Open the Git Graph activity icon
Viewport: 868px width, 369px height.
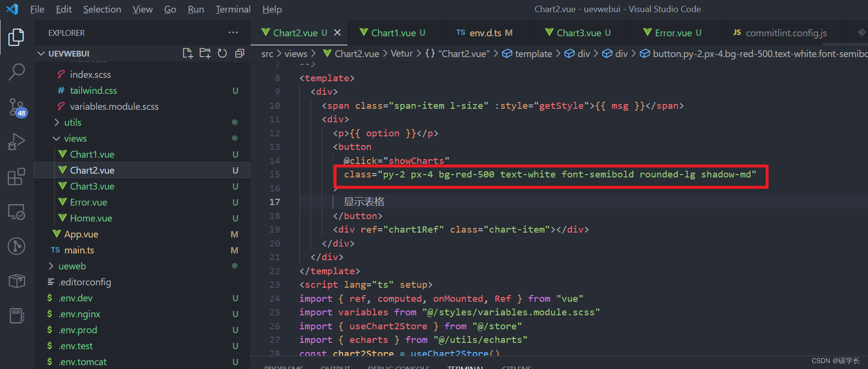click(x=16, y=246)
